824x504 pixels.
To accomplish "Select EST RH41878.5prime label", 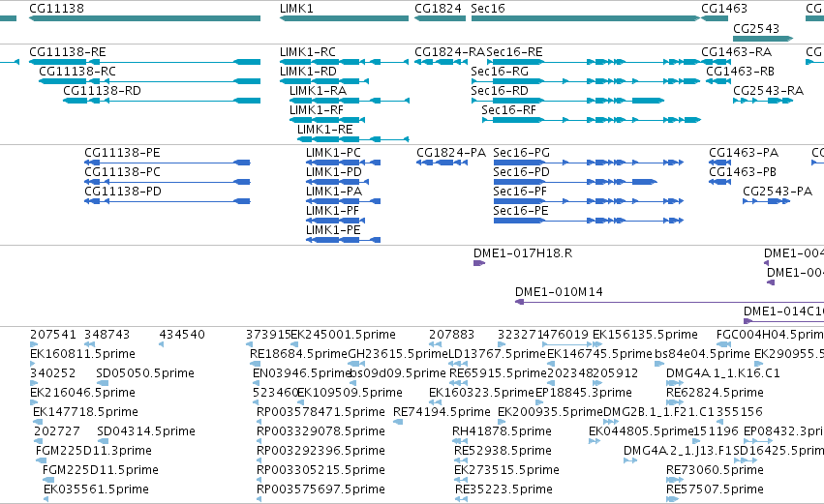I will tap(502, 432).
